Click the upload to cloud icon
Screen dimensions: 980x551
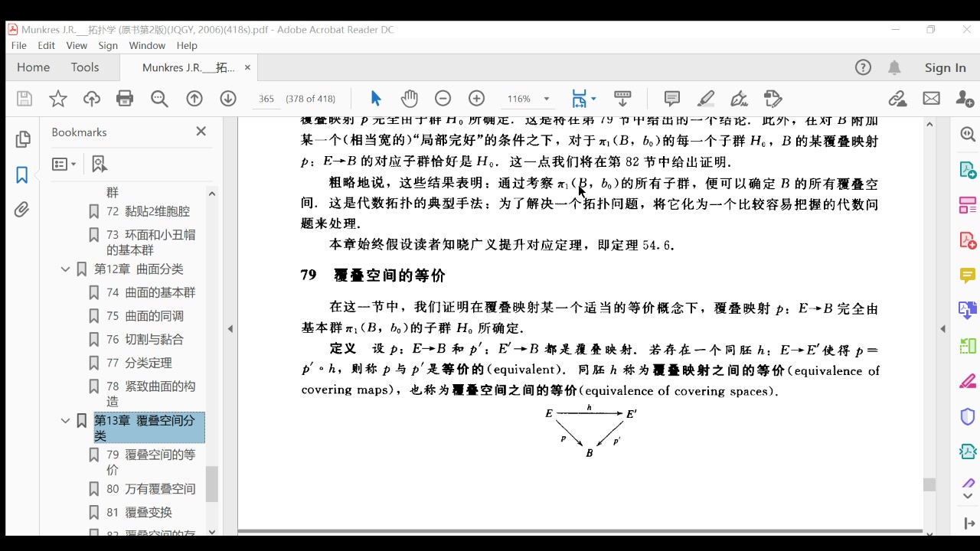point(92,99)
